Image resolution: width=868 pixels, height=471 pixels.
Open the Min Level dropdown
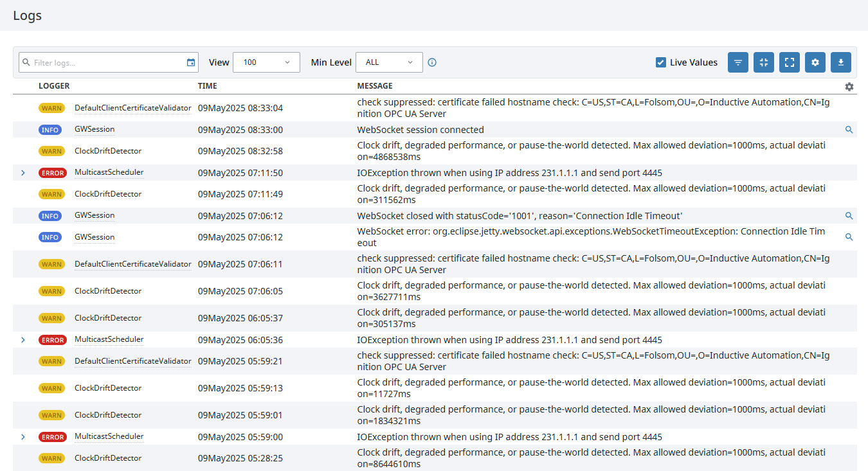coord(389,62)
